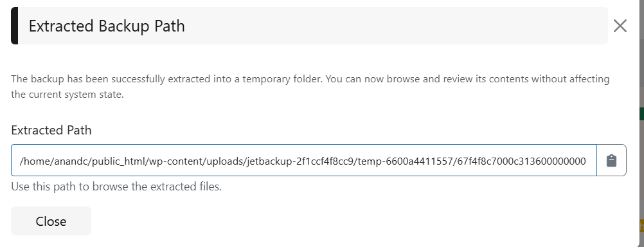Focus the Extracted Path input field

(303, 160)
